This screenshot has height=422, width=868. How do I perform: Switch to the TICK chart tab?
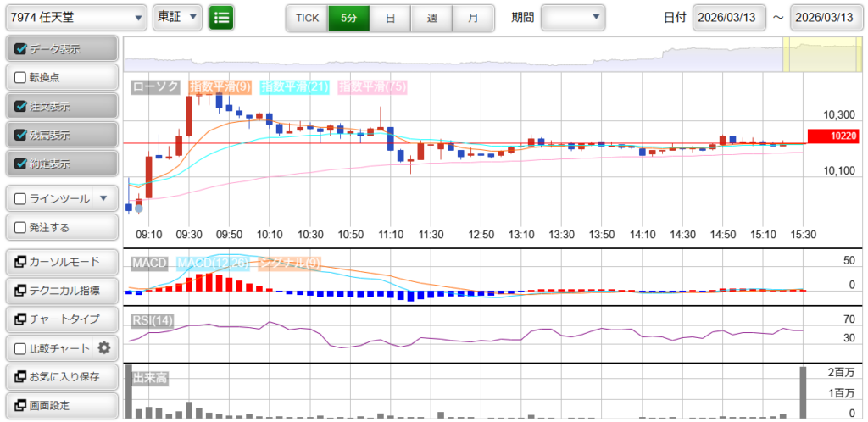tap(307, 17)
